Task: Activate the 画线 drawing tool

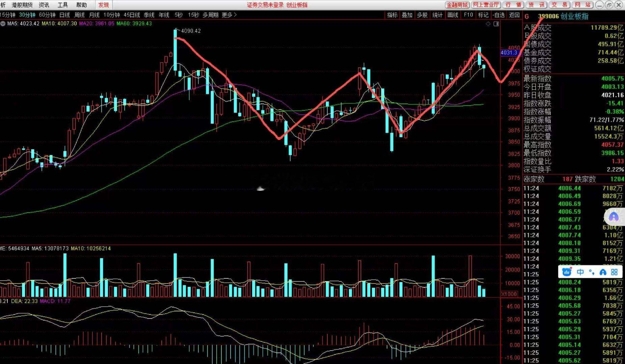Action: [453, 15]
